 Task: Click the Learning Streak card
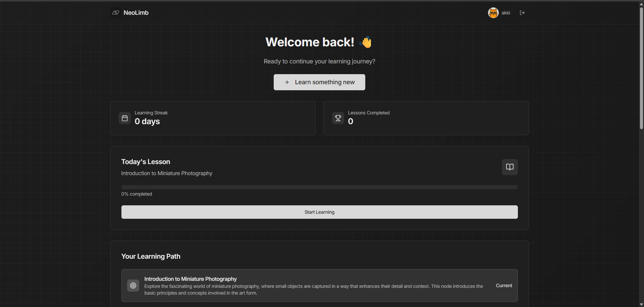[x=213, y=118]
